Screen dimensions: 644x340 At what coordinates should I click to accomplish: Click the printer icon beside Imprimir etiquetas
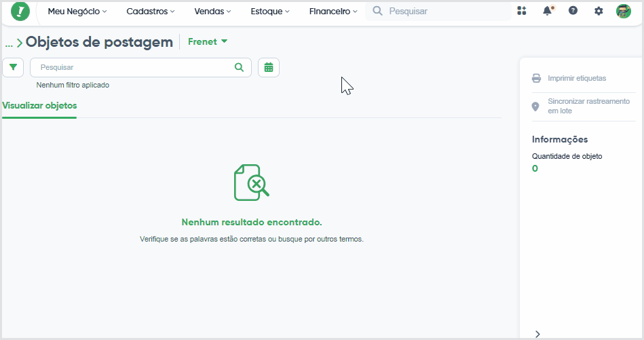pyautogui.click(x=536, y=78)
